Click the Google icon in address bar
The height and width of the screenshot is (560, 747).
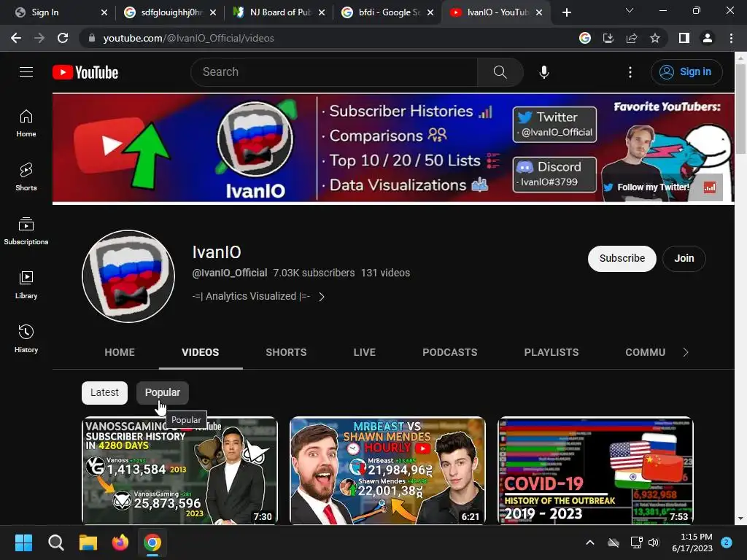(x=585, y=38)
